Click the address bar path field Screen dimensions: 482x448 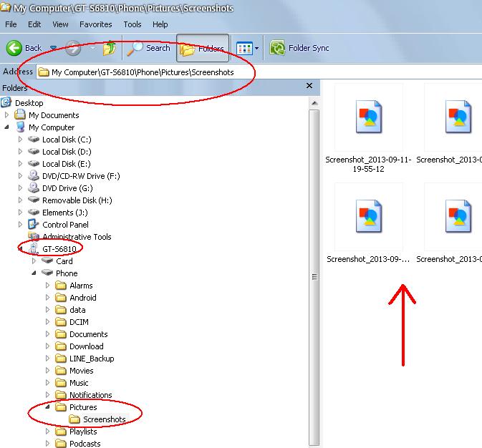[x=259, y=72]
